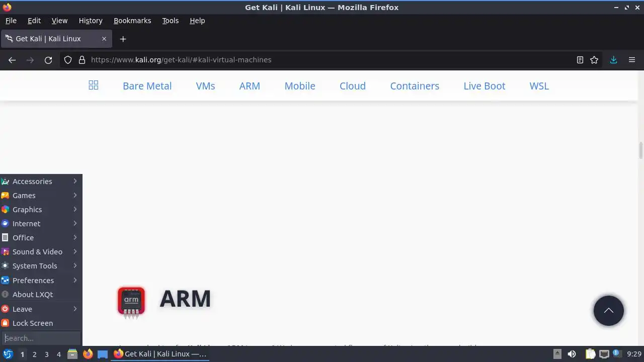Screen dimensions: 644x362
Task: Go to VMs section link
Action: pos(206,86)
